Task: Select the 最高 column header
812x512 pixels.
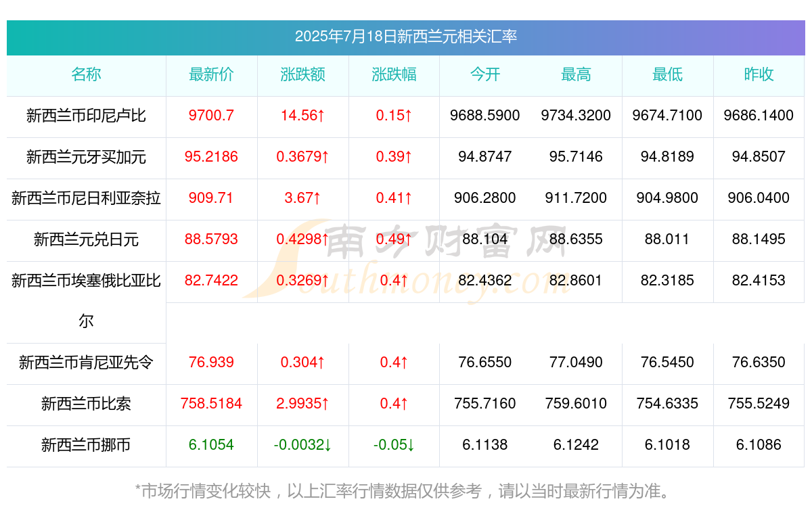Action: click(x=576, y=74)
